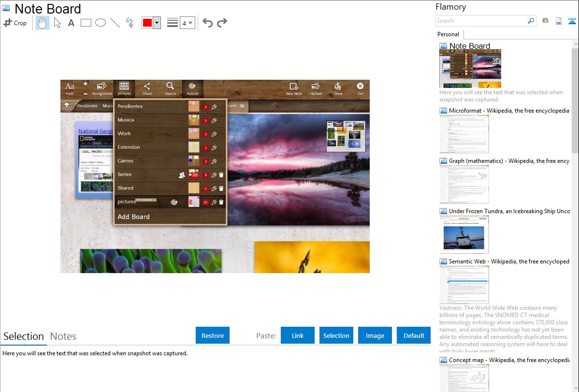Click the Share icon in Note Board
The height and width of the screenshot is (392, 579).
[147, 88]
